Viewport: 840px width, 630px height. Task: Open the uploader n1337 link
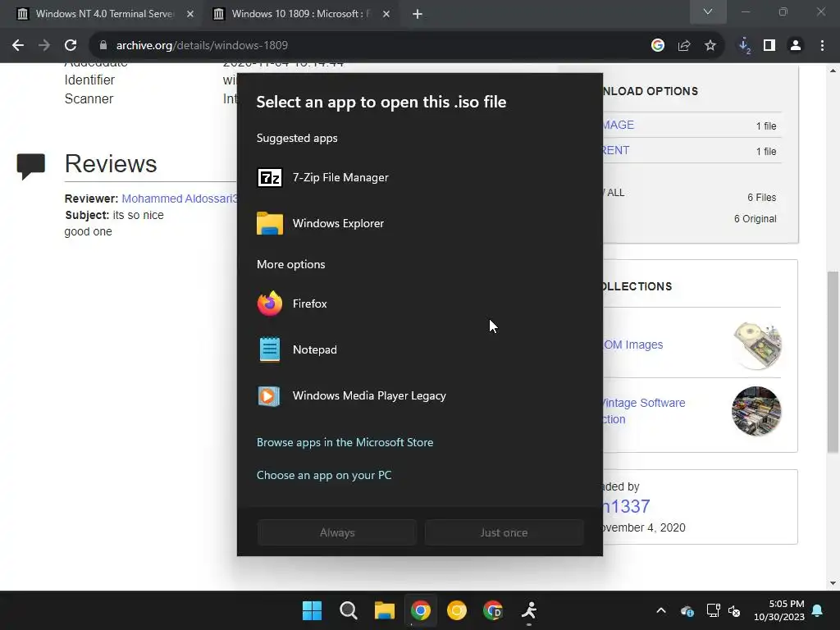(626, 506)
